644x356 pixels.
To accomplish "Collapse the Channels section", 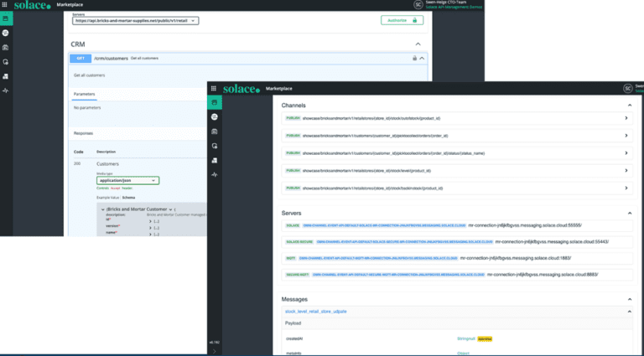I will pos(630,106).
